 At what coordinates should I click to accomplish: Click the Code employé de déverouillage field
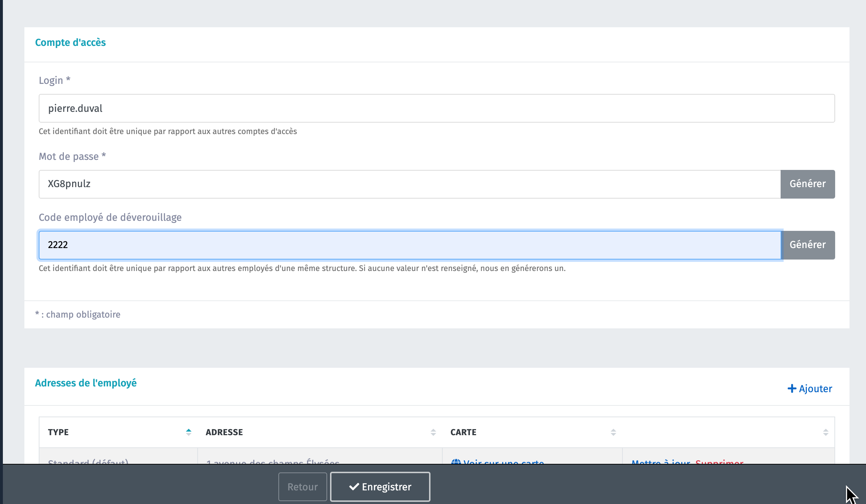[x=409, y=245]
